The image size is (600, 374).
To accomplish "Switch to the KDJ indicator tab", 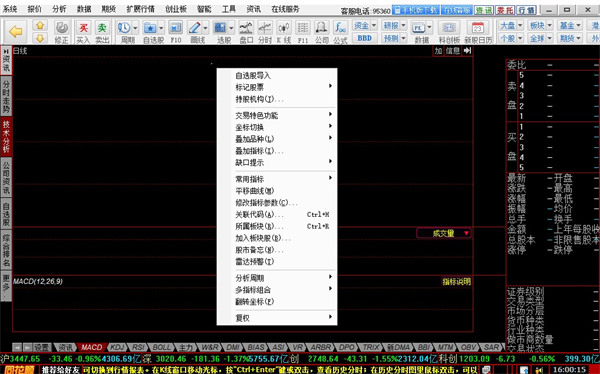I will coord(118,347).
